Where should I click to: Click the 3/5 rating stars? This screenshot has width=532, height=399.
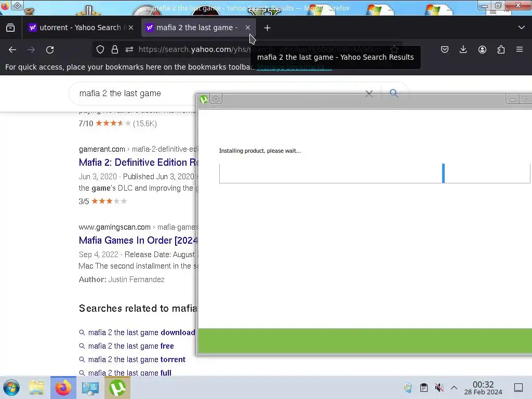tap(109, 201)
